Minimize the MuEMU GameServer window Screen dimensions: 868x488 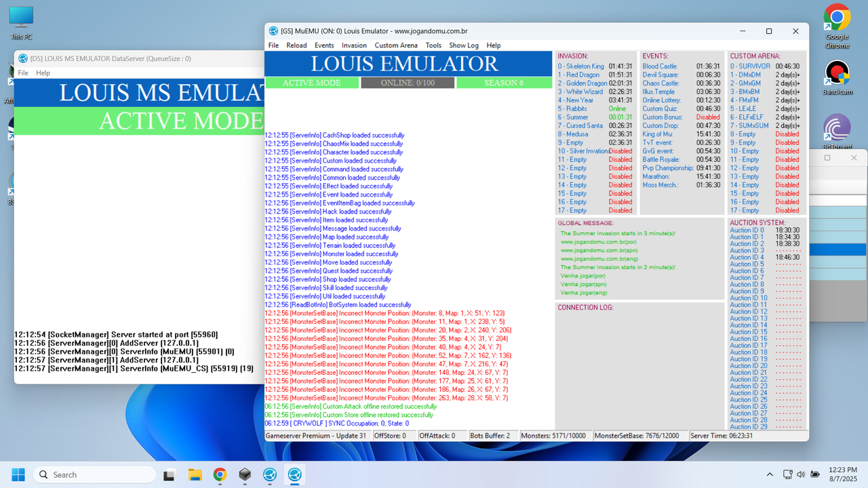(743, 31)
